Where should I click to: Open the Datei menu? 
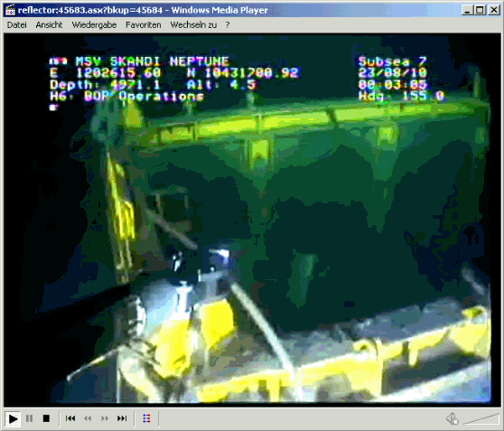17,24
